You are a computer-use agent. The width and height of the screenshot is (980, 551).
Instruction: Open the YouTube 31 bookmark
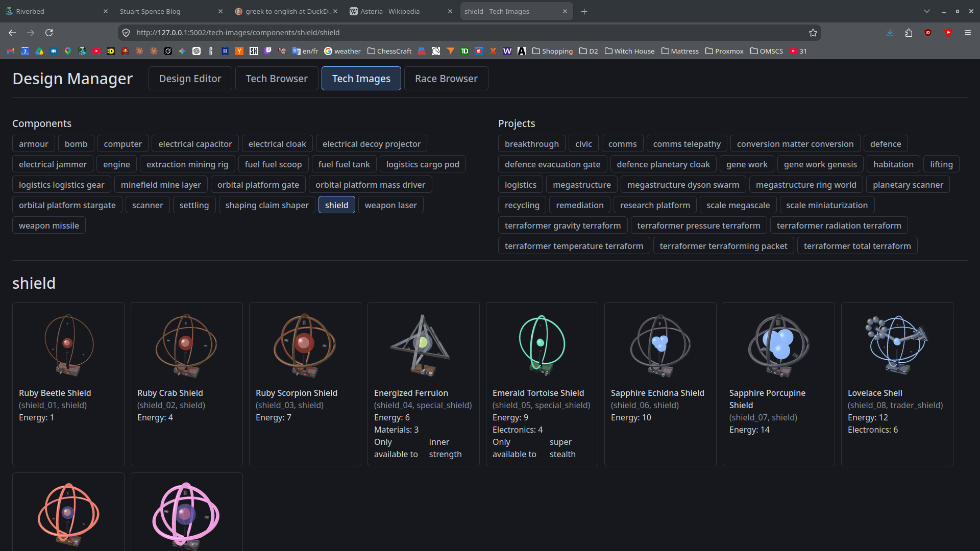(798, 51)
